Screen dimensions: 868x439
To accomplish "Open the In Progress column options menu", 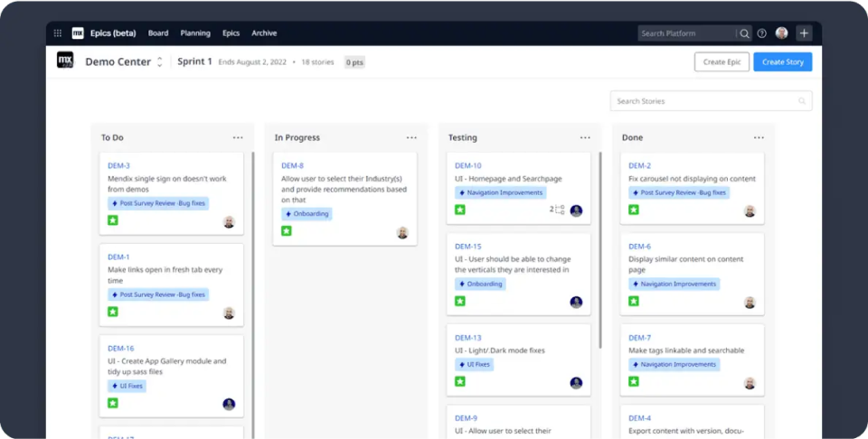I will (x=411, y=137).
